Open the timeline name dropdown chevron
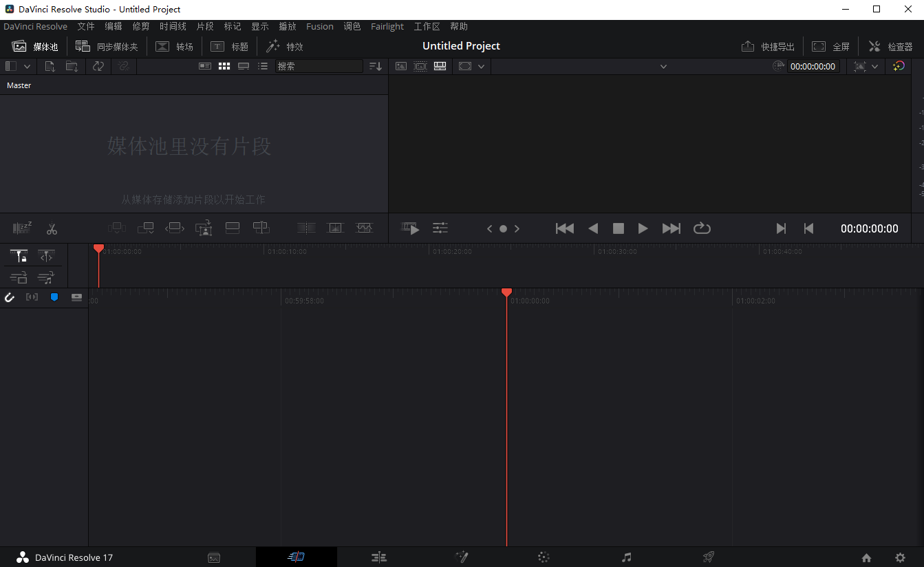Viewport: 924px width, 567px height. [663, 67]
